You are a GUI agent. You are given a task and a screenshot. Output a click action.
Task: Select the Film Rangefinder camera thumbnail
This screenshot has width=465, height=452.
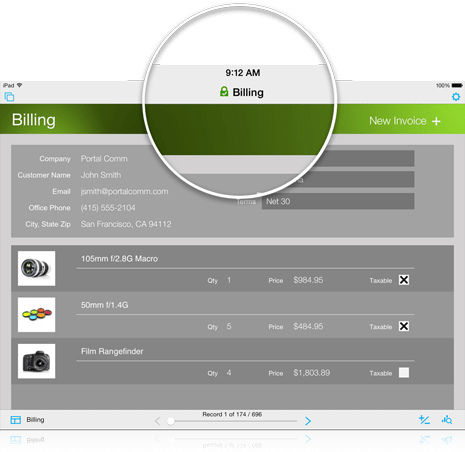pos(36,361)
